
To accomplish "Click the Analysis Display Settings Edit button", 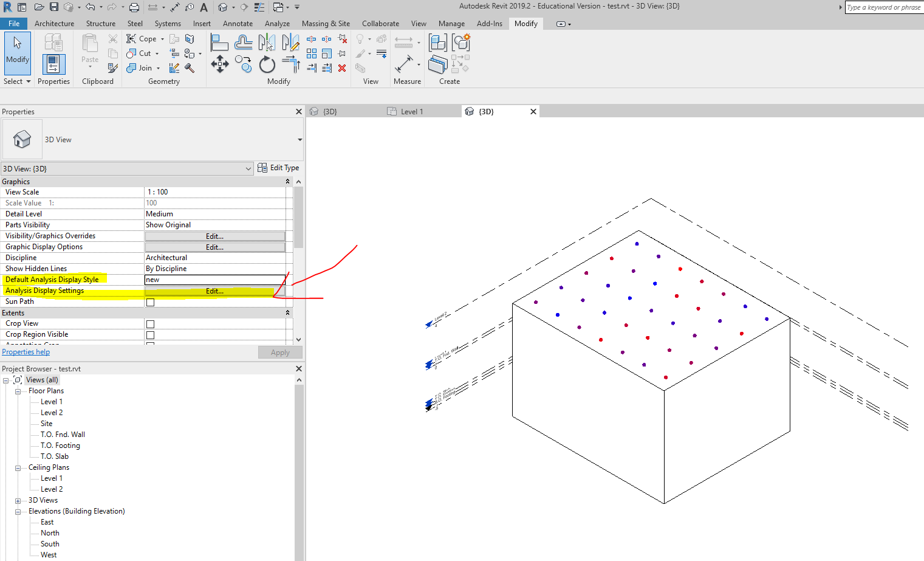I will (214, 291).
